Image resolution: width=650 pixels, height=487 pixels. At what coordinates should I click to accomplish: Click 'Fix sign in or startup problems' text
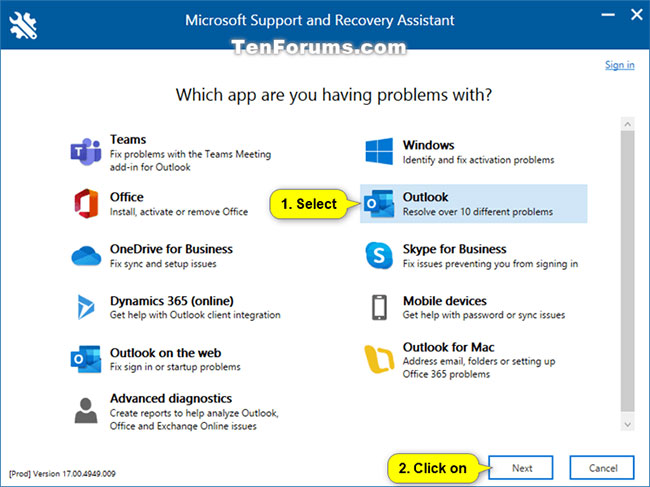(x=175, y=367)
